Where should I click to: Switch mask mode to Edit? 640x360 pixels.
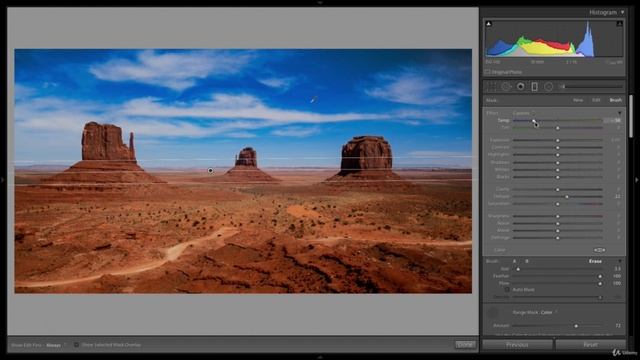[596, 100]
